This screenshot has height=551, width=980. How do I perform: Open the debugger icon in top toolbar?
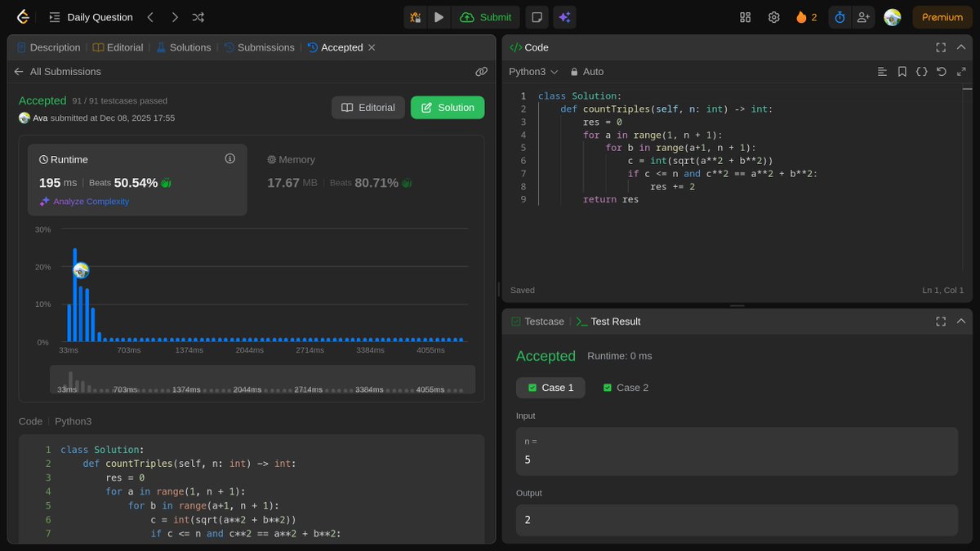(x=416, y=17)
